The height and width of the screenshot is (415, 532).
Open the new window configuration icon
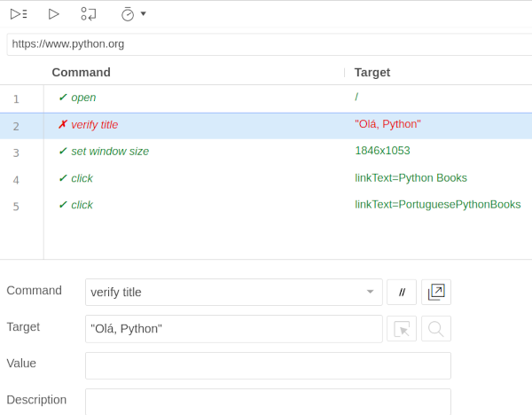[436, 292]
